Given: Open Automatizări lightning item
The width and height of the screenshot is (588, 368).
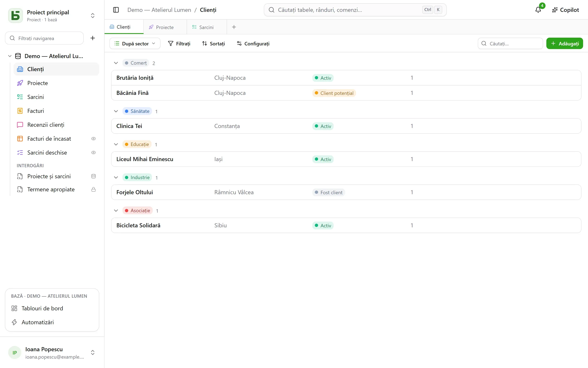Looking at the screenshot, I should click(52, 322).
